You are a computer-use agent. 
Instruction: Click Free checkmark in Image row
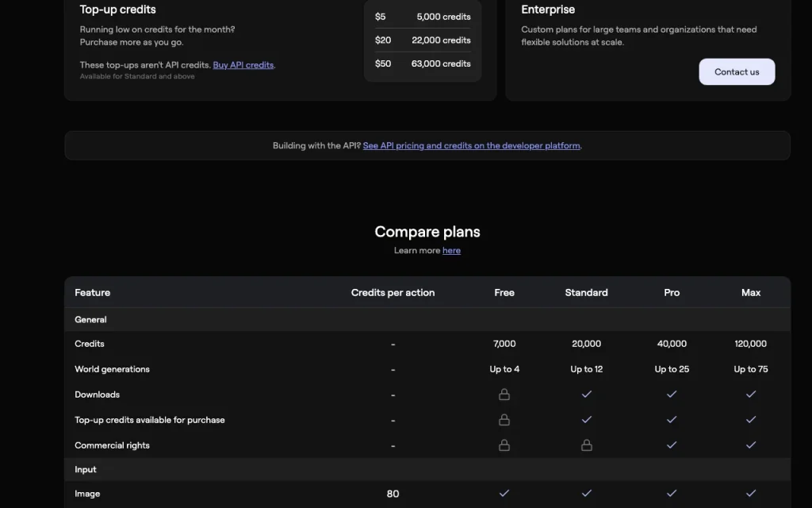tap(504, 493)
